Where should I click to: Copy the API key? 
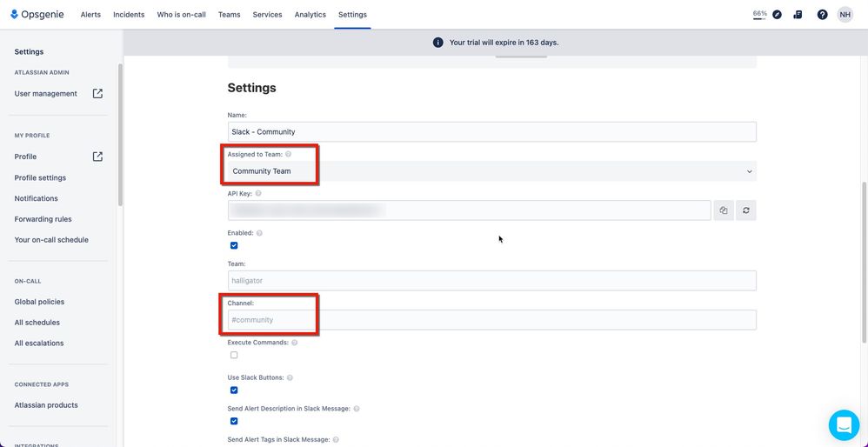[724, 210]
